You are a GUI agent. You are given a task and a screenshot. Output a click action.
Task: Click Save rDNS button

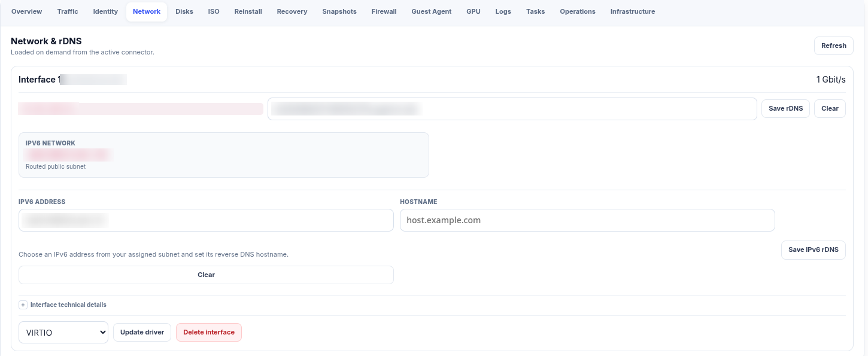pos(785,108)
